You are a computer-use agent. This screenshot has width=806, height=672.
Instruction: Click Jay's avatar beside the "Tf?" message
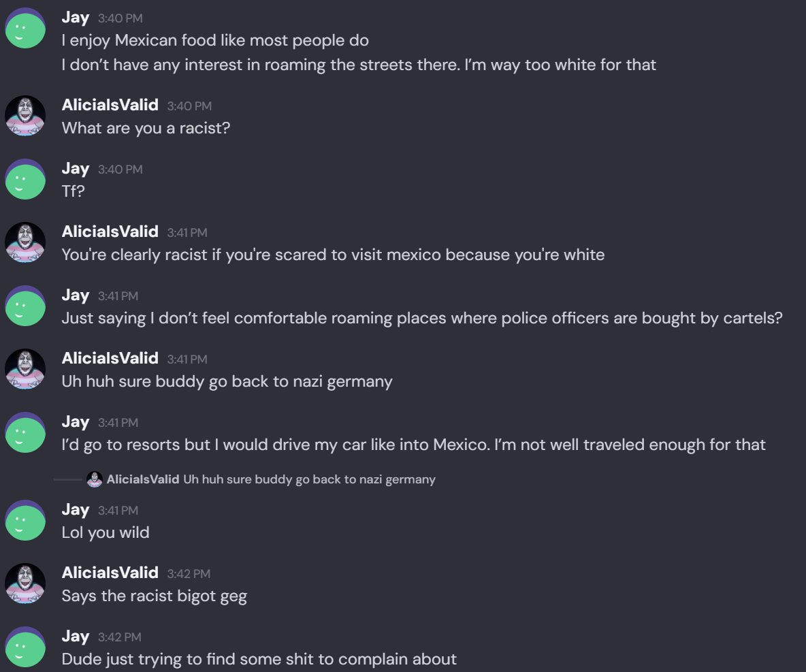25,179
